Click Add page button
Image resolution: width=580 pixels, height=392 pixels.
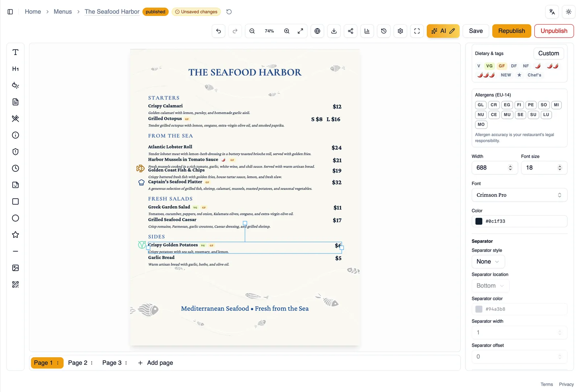(156, 363)
